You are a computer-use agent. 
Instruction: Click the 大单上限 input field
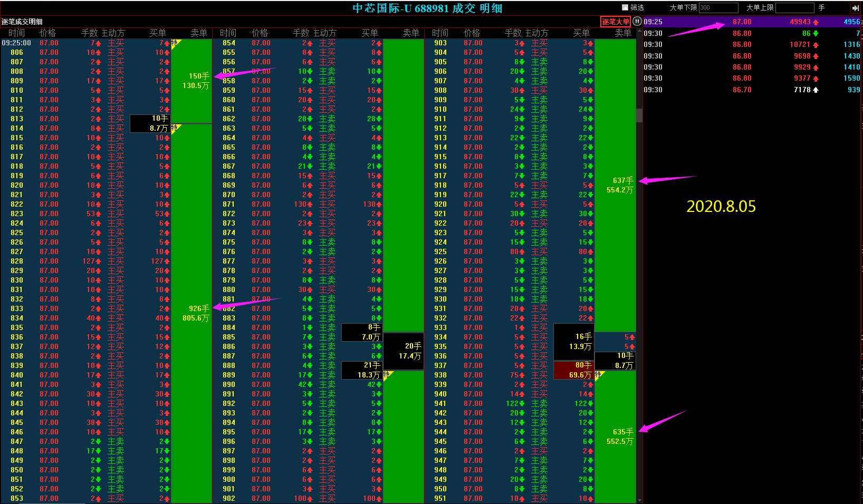pos(795,8)
